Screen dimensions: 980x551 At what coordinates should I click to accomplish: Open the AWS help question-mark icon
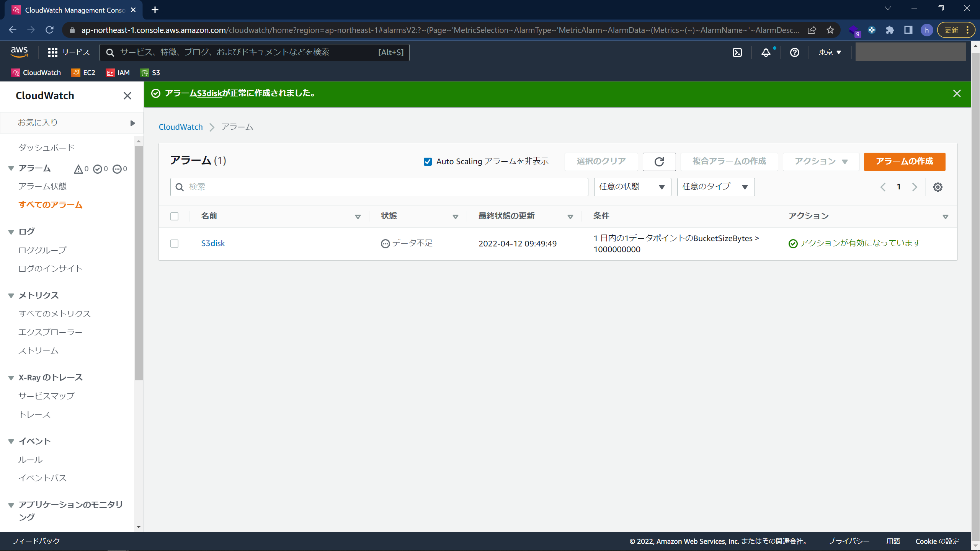click(795, 52)
